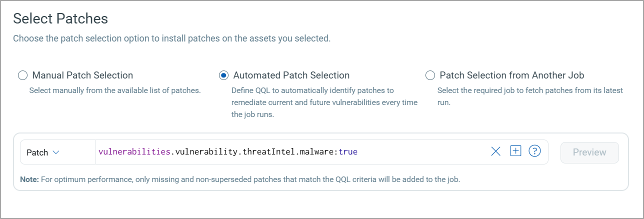The height and width of the screenshot is (219, 644).
Task: Click the plus square icon in query bar
Action: (x=515, y=151)
